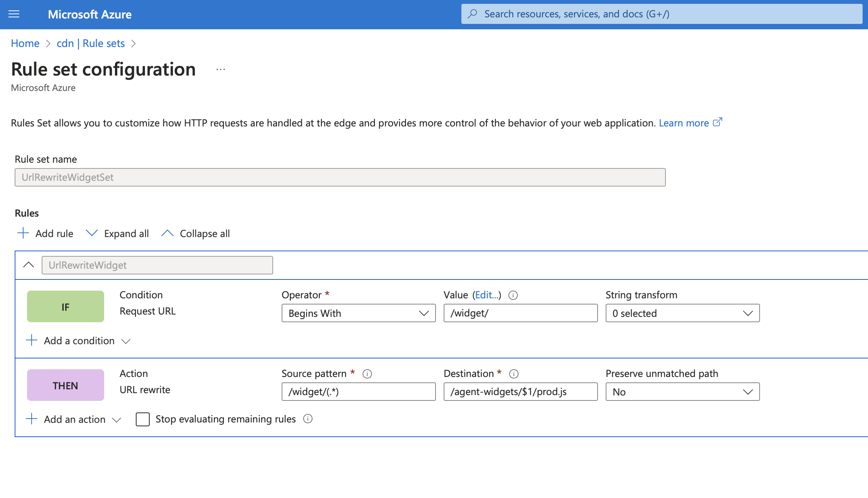Click the URL rewrite action text
This screenshot has height=498, width=868.
pyautogui.click(x=145, y=390)
